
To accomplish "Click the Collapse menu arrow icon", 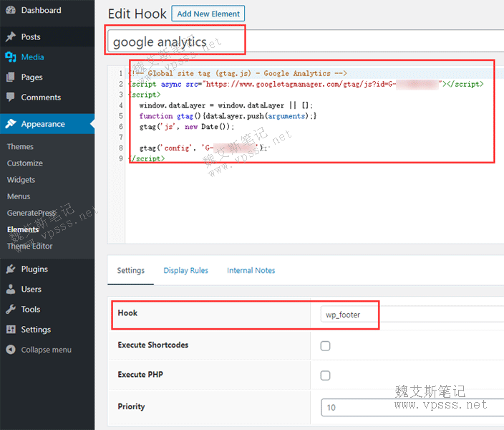I will click(11, 350).
